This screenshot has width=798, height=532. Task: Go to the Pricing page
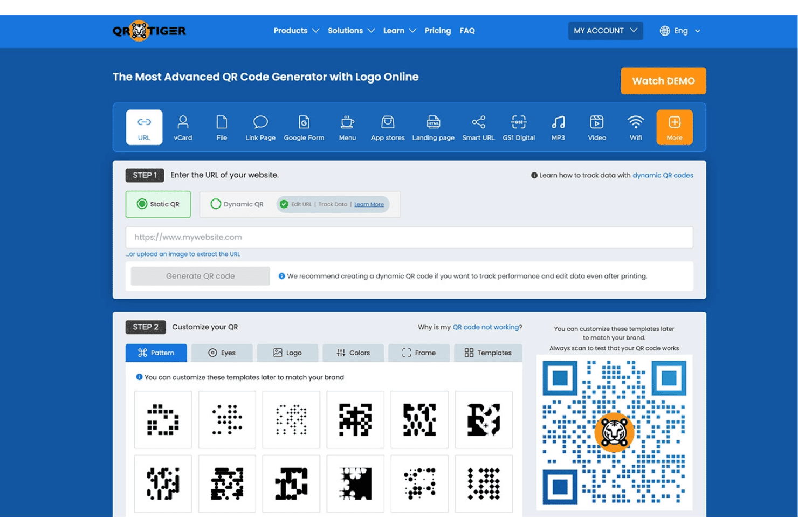click(437, 31)
